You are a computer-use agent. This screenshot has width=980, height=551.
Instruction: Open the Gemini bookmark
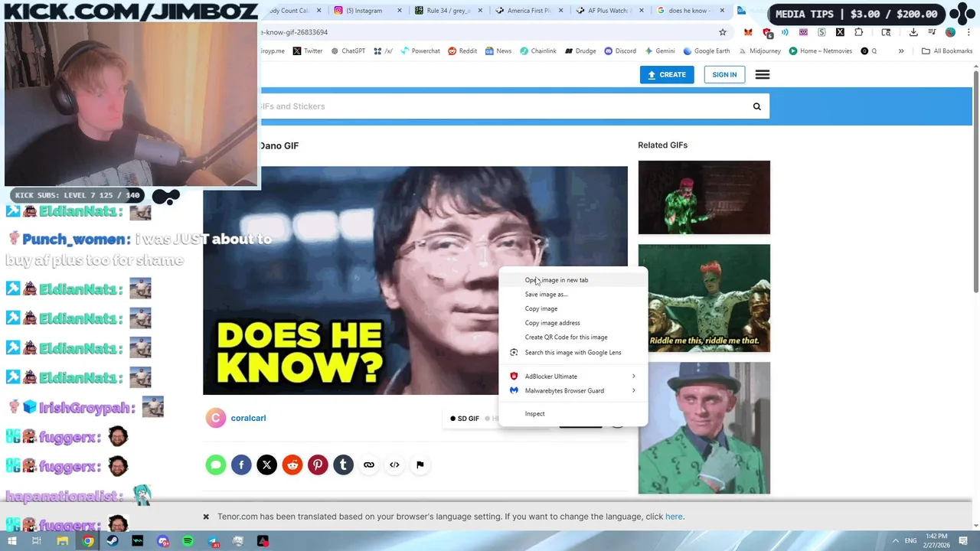pyautogui.click(x=660, y=51)
